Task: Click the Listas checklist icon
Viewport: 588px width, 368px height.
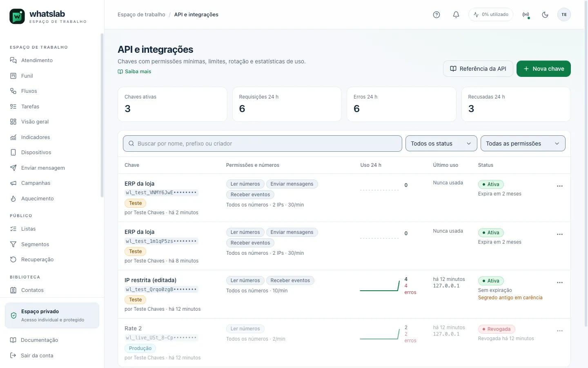Action: click(13, 229)
